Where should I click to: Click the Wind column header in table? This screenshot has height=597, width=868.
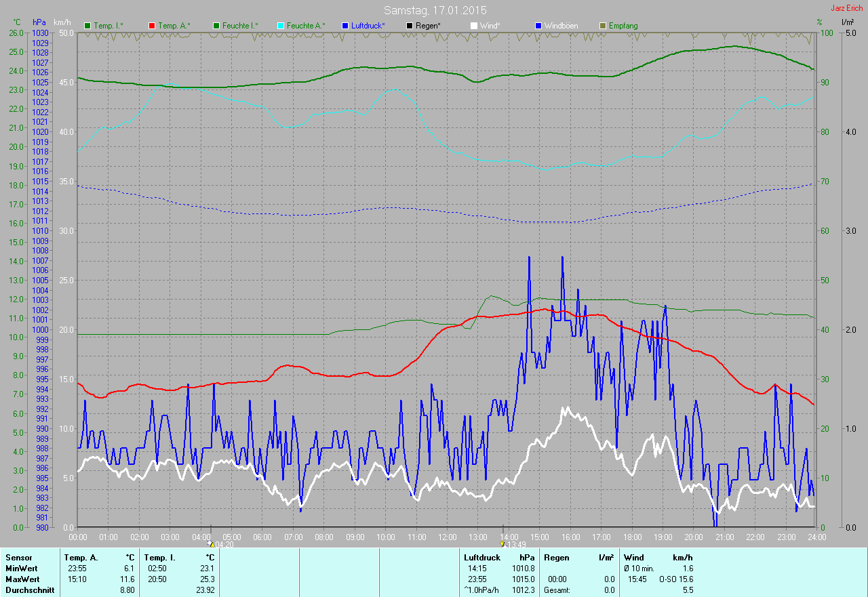(x=634, y=558)
